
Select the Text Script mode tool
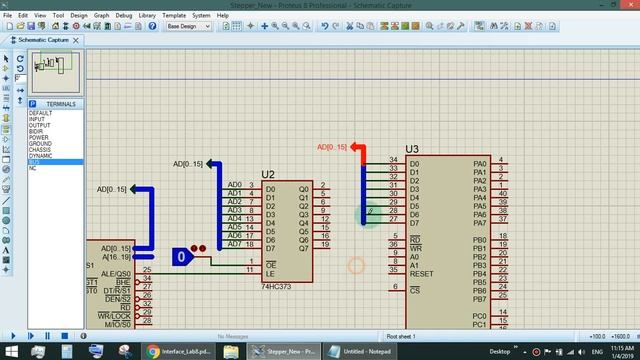coord(6,98)
